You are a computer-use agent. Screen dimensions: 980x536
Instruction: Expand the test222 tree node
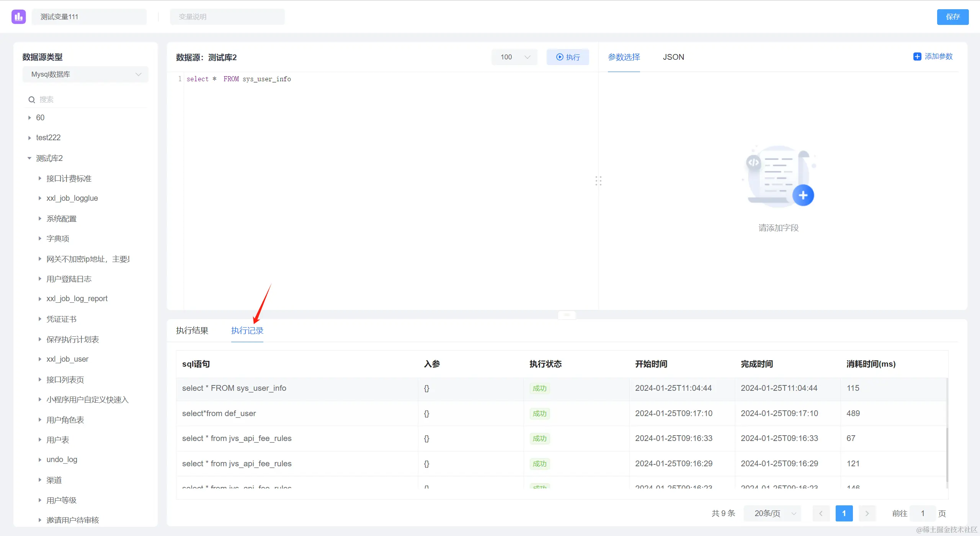click(x=29, y=138)
